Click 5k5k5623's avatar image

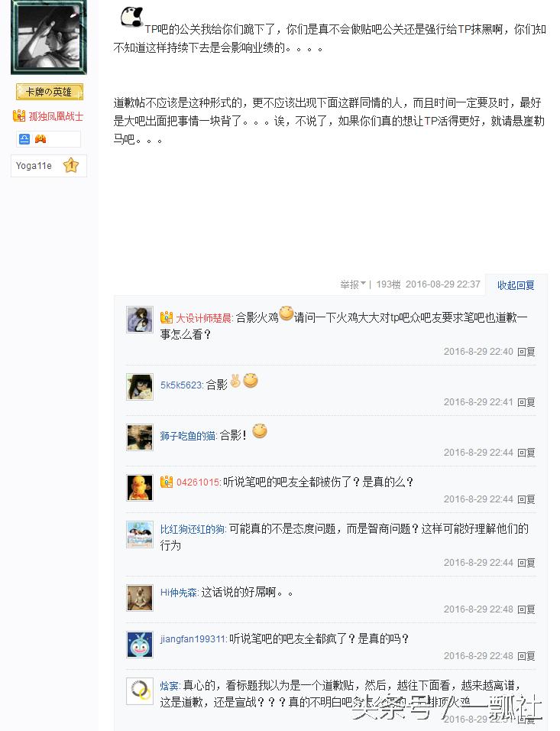(x=139, y=387)
